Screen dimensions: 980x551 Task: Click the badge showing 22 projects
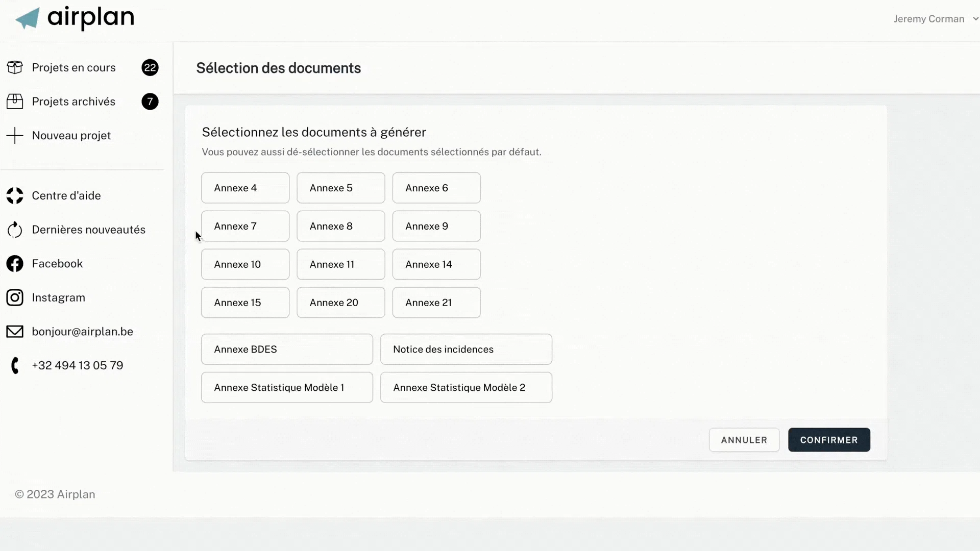pos(150,67)
